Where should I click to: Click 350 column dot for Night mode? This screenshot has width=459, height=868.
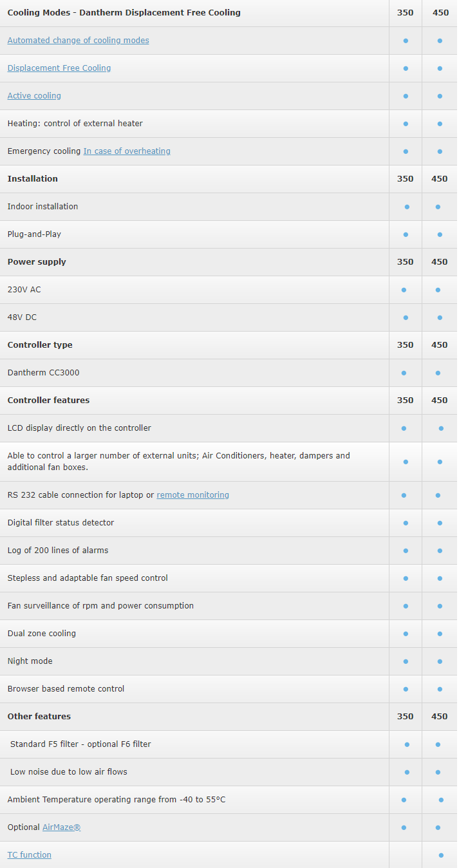coord(406,661)
